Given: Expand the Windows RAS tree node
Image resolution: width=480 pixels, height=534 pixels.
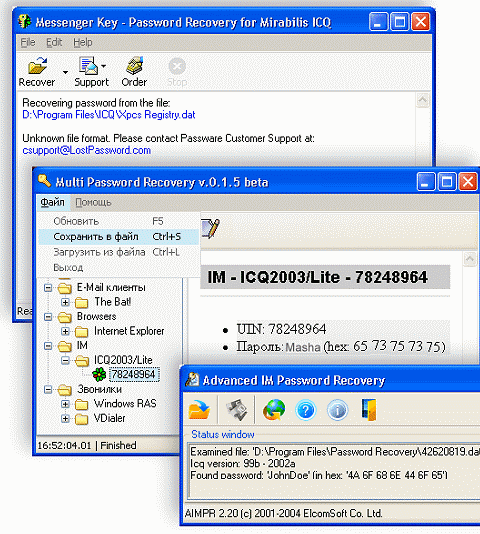Looking at the screenshot, I should click(65, 404).
